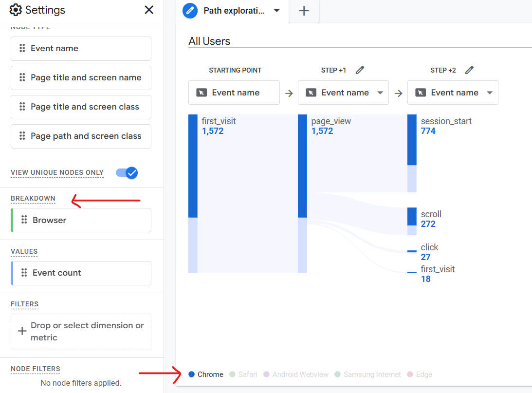Click the session_start node bar
This screenshot has height=393, width=532.
[412, 140]
